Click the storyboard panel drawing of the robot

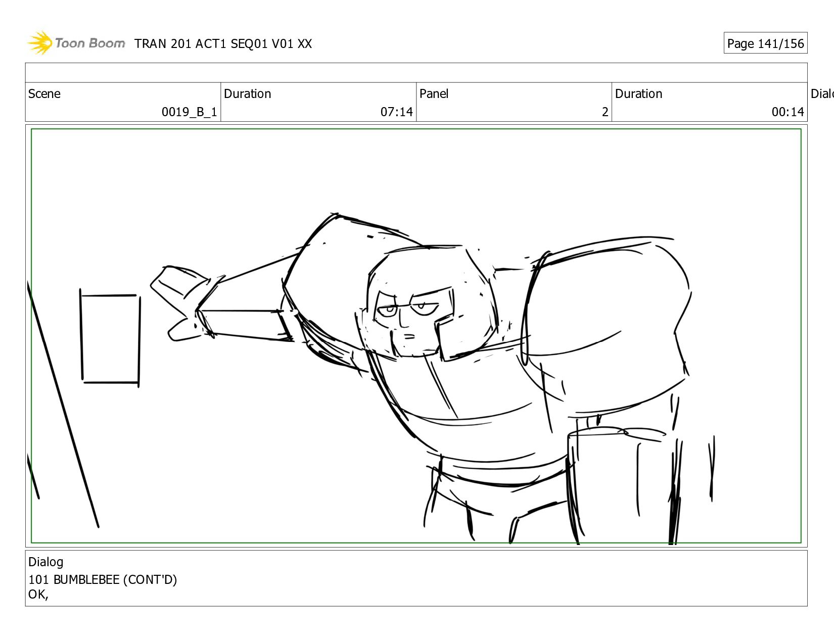pos(416,336)
